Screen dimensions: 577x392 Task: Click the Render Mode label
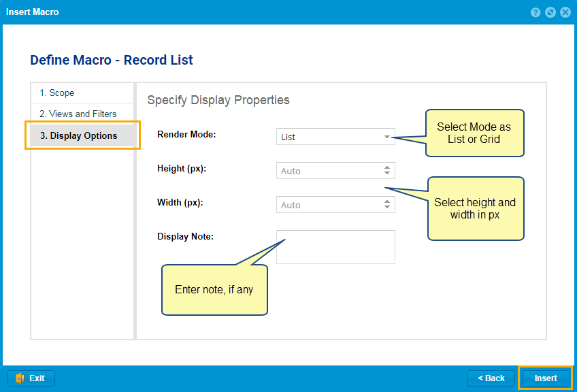[x=186, y=134]
